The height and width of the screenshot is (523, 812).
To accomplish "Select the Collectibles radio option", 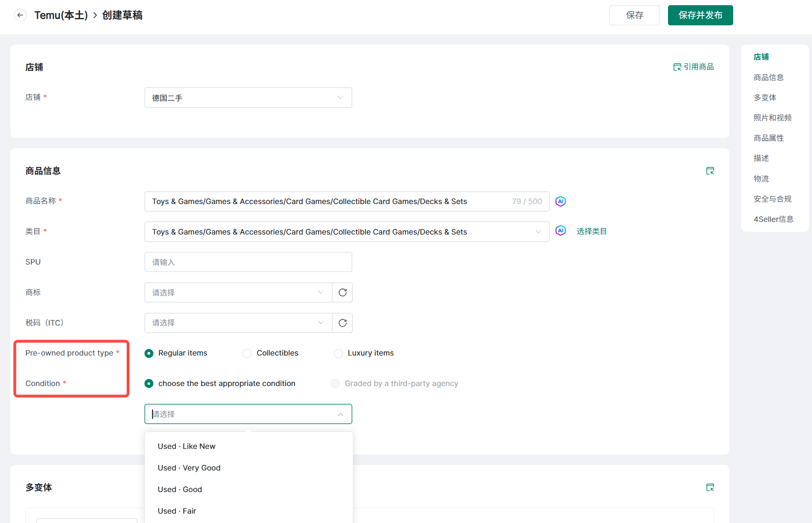I will 247,354.
